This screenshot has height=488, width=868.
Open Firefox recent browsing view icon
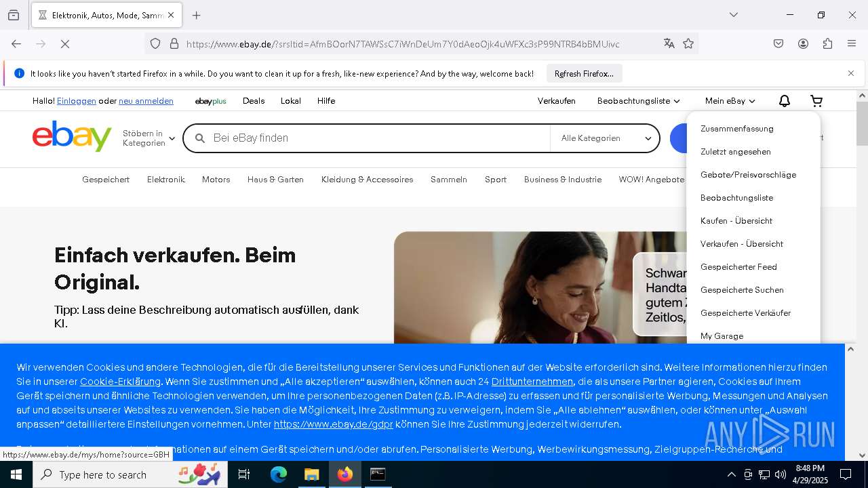click(x=14, y=15)
